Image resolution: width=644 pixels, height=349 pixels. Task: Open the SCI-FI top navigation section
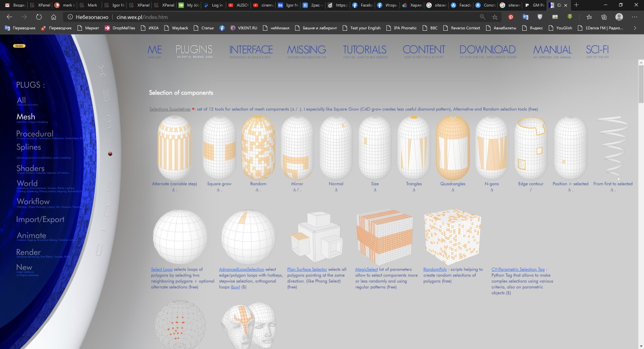597,50
